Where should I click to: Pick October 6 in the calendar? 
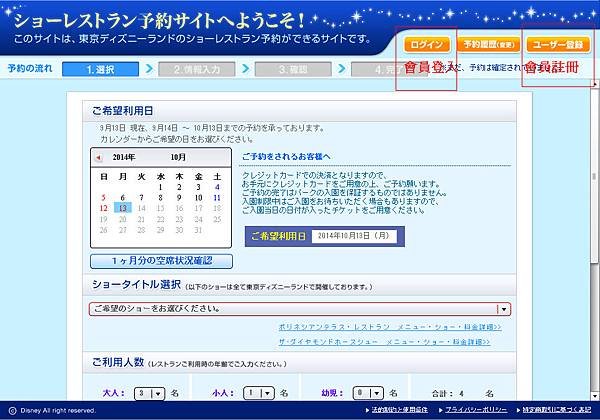coord(122,198)
